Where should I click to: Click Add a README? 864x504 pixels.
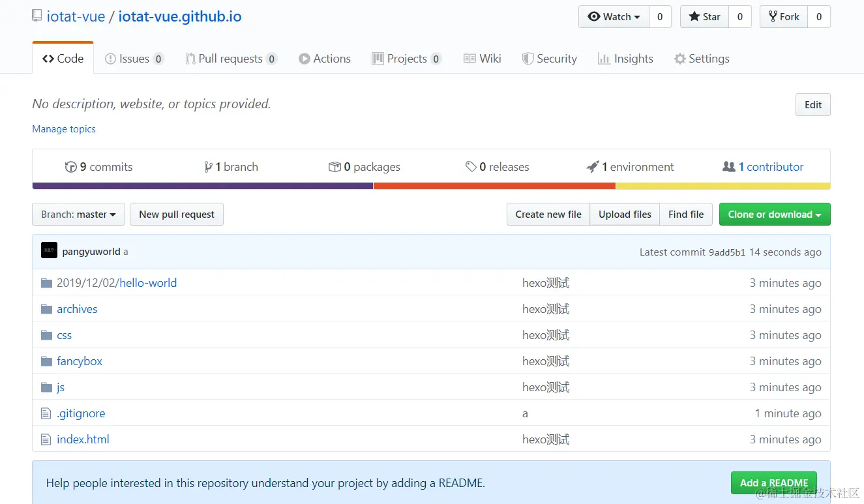click(774, 483)
